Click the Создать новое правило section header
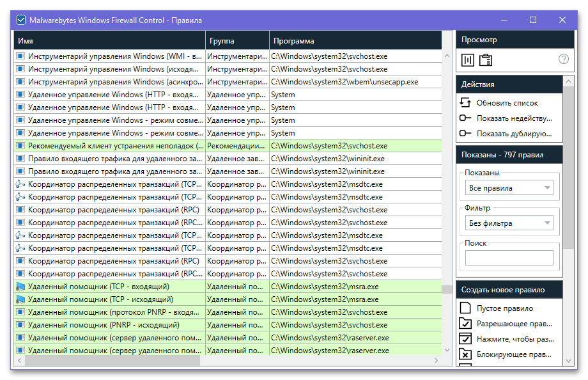This screenshot has height=380, width=588. (x=509, y=290)
